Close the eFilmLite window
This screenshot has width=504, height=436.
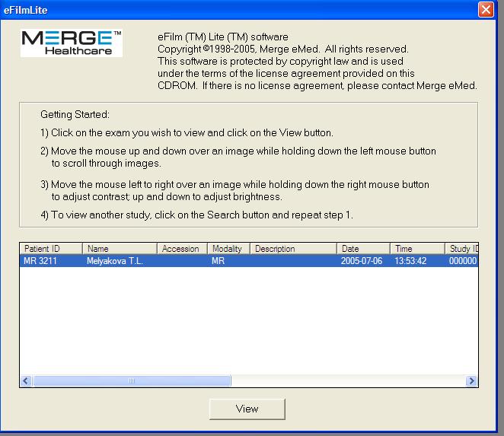click(486, 10)
